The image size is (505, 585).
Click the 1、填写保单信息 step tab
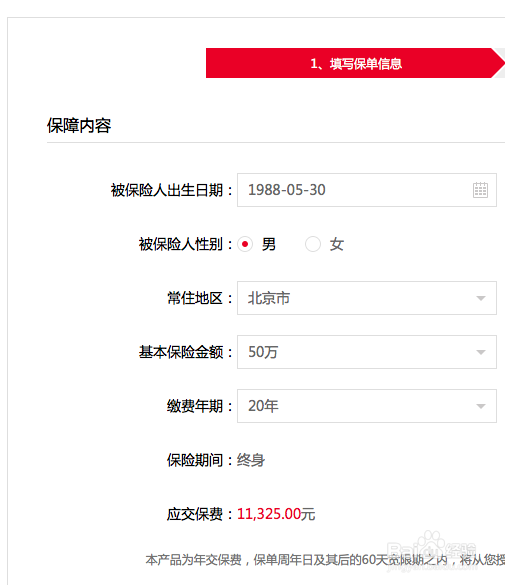[x=355, y=63]
